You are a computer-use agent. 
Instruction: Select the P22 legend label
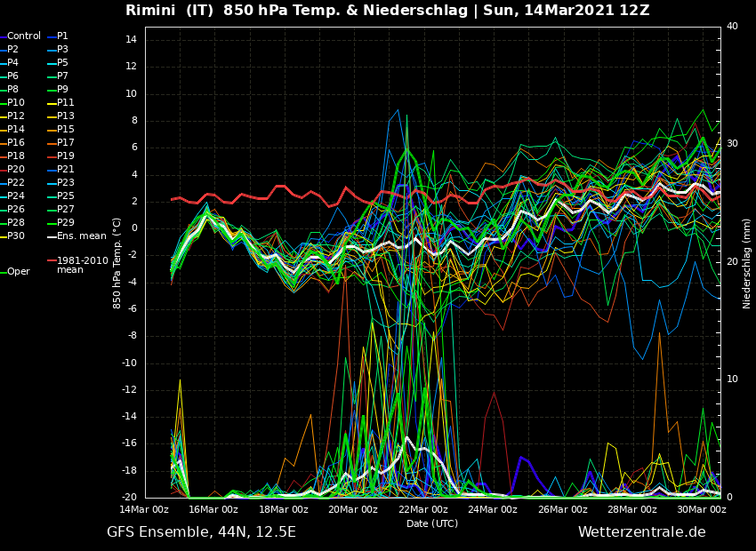[15, 182]
